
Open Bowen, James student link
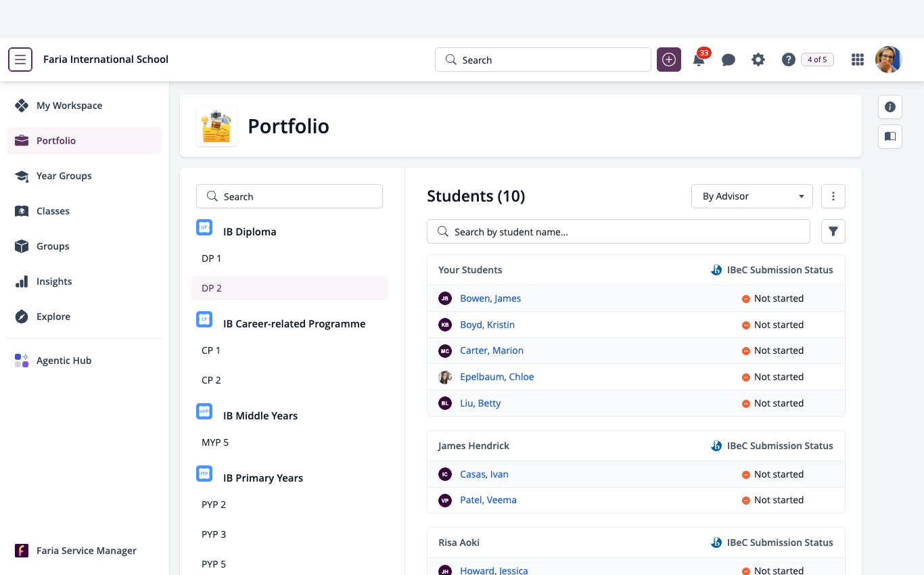pyautogui.click(x=490, y=298)
